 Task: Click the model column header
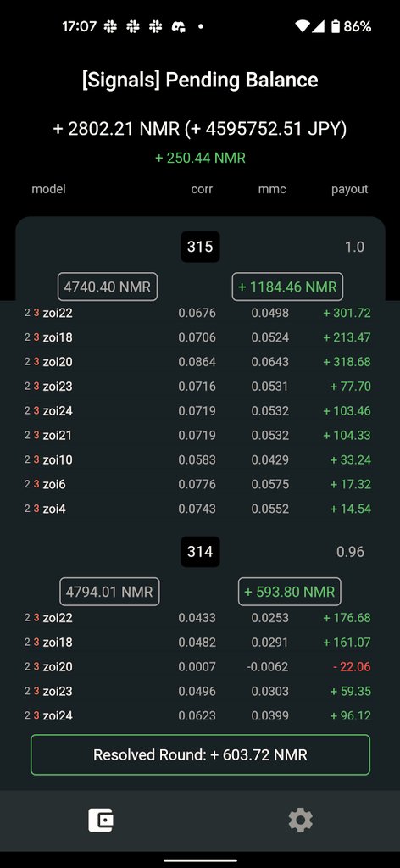(48, 189)
